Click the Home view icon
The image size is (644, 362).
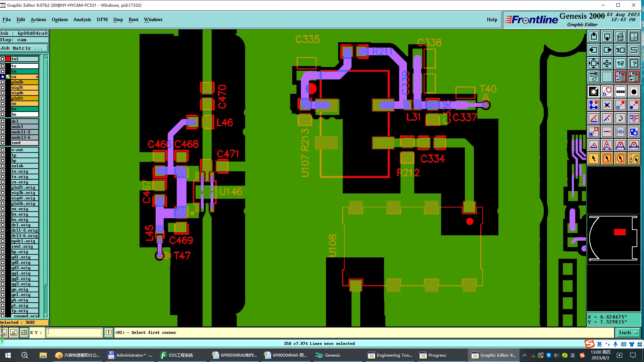click(x=620, y=37)
